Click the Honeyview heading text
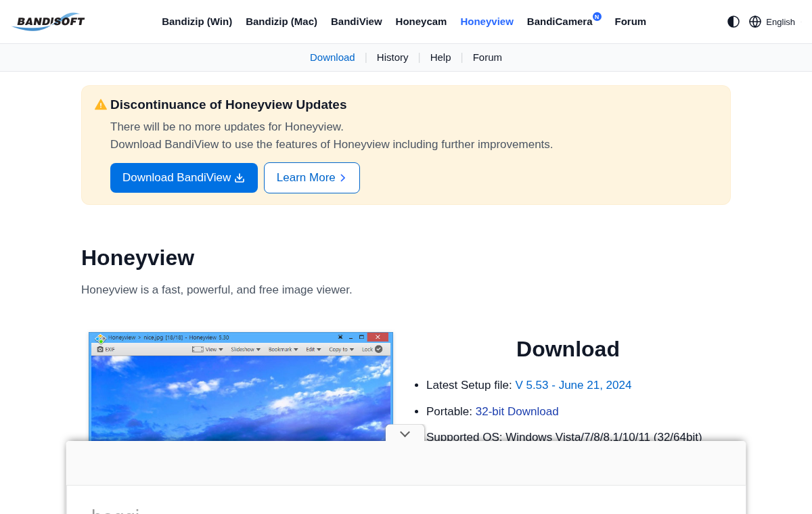Image resolution: width=812 pixels, height=514 pixels. click(138, 258)
